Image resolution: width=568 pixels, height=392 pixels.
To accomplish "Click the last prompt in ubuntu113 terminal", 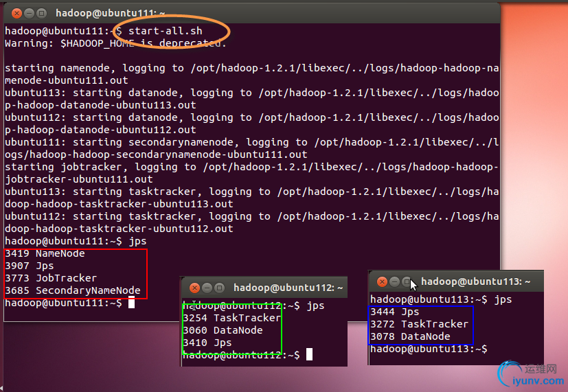I will pyautogui.click(x=429, y=349).
